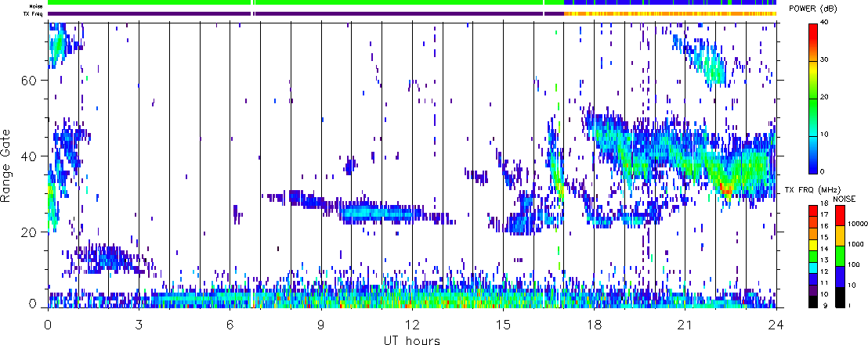Click the 'NOISE' legend title
Screen dimensions: 868x345
tap(844, 199)
